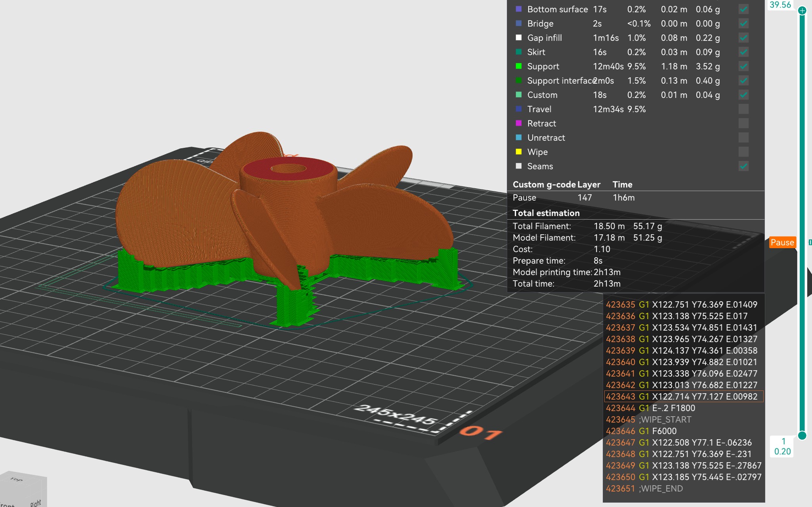Show Retract points via checkbox
Viewport: 812px width, 507px height.
pyautogui.click(x=743, y=123)
